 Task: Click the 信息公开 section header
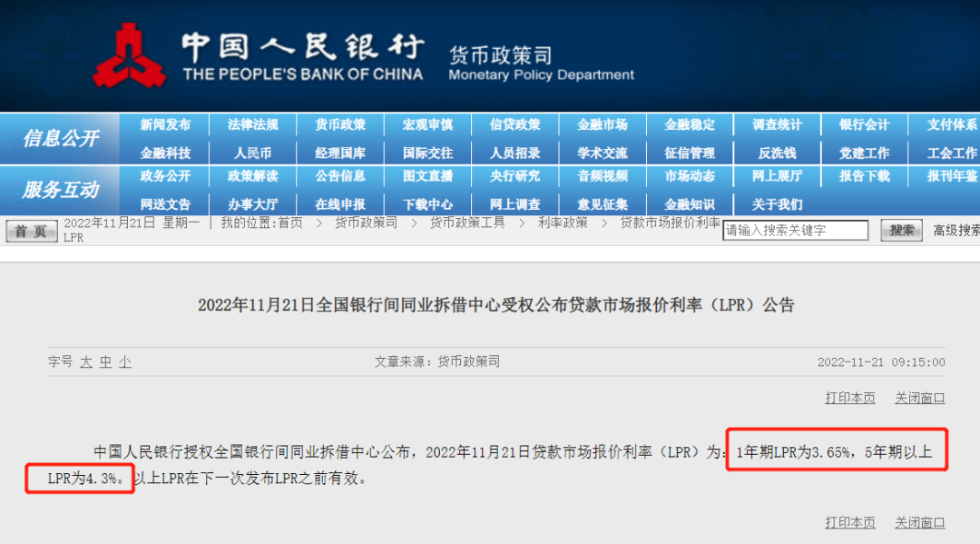pos(61,138)
